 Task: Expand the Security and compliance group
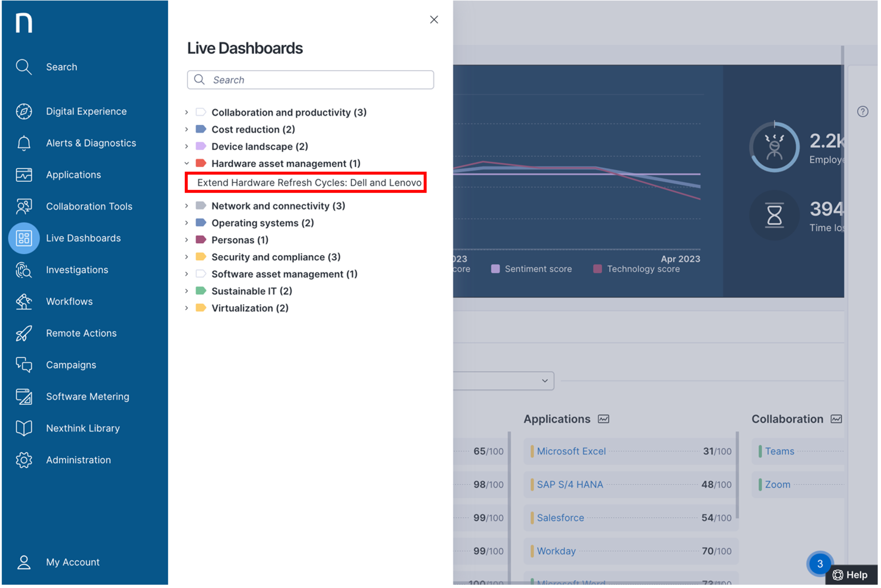[x=186, y=257]
